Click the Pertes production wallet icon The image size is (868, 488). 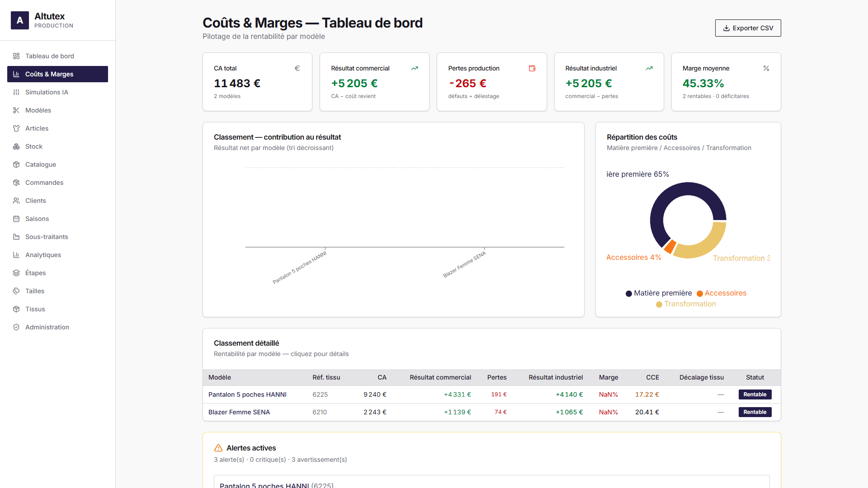(532, 68)
